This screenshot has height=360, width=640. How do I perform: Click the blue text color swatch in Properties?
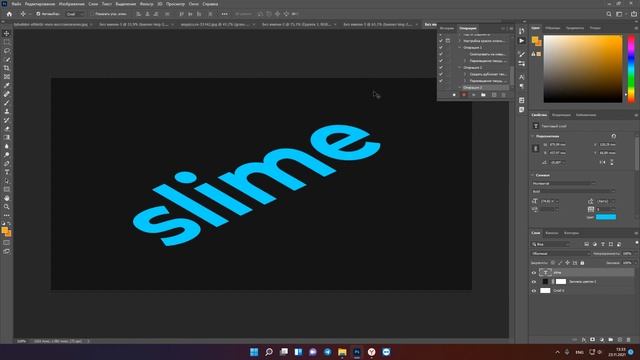(x=606, y=217)
